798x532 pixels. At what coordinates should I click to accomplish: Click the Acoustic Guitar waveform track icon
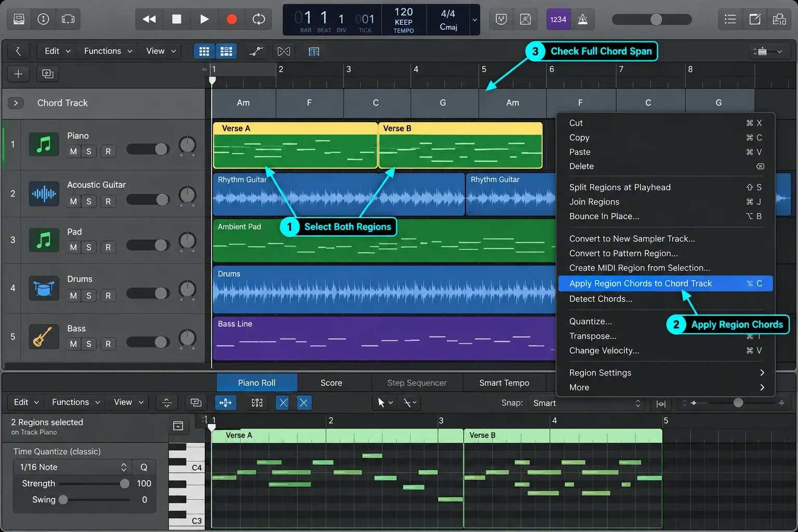[44, 194]
